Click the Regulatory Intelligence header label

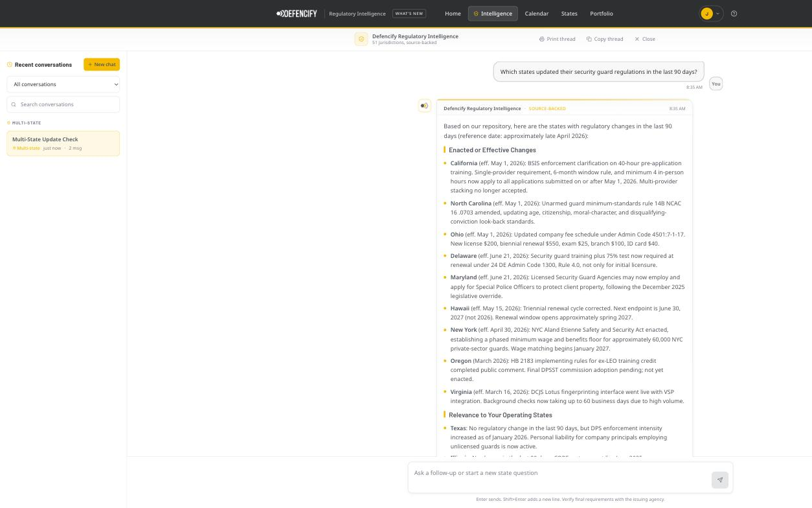coord(357,14)
